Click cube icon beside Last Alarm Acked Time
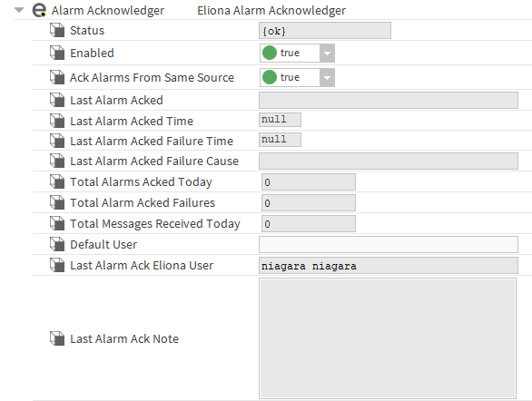The image size is (532, 401). point(57,121)
